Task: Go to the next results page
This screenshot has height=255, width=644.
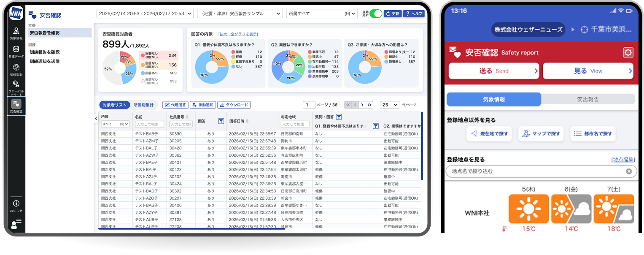Action: (x=362, y=105)
